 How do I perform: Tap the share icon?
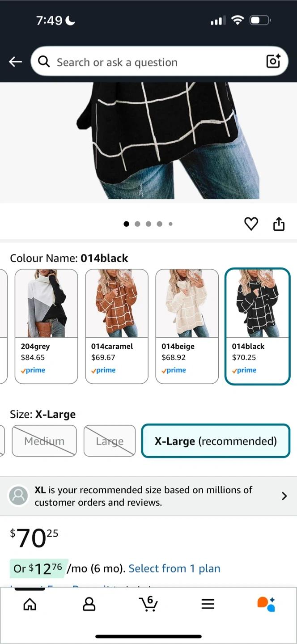coord(279,224)
